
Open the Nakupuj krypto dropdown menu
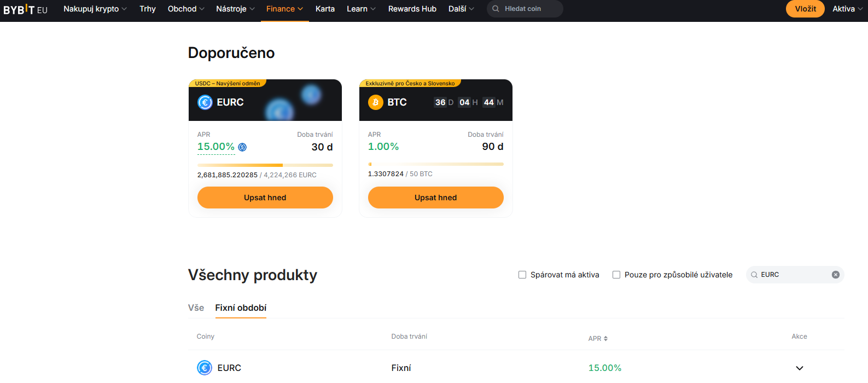[x=95, y=9]
